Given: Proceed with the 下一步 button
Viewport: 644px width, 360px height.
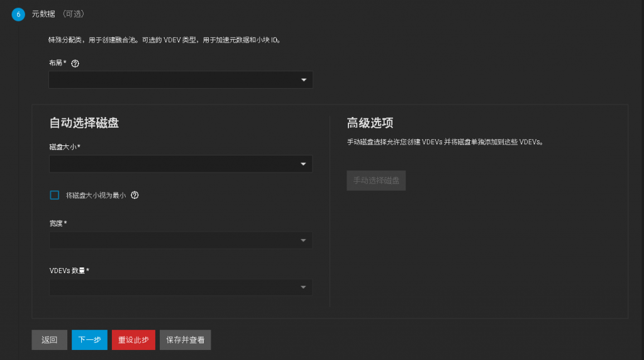Looking at the screenshot, I should click(x=89, y=340).
